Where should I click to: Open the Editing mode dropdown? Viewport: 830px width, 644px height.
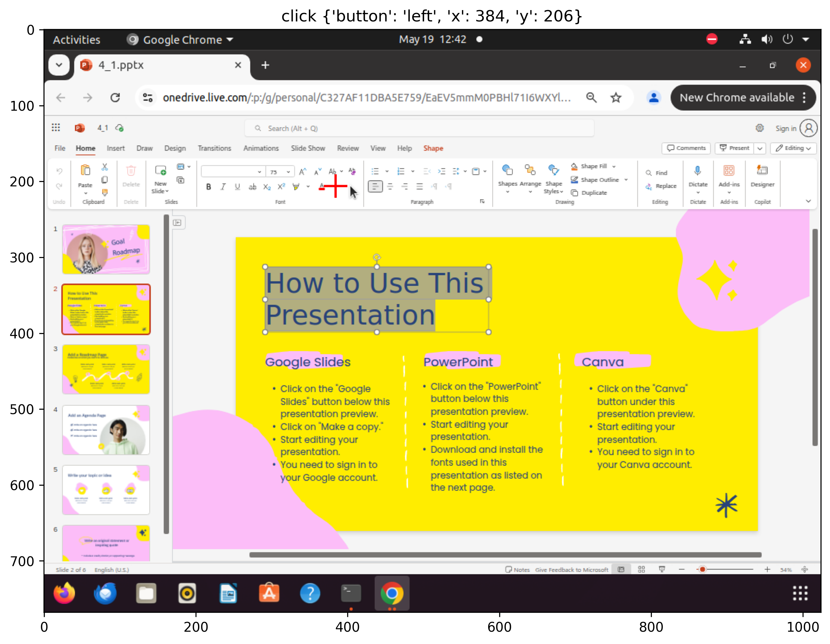coord(793,148)
